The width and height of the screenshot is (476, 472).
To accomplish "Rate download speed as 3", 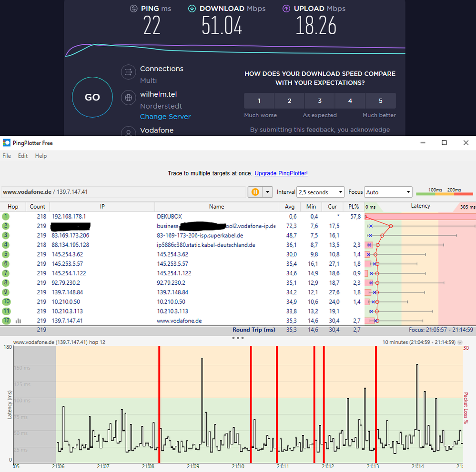I will (x=320, y=101).
